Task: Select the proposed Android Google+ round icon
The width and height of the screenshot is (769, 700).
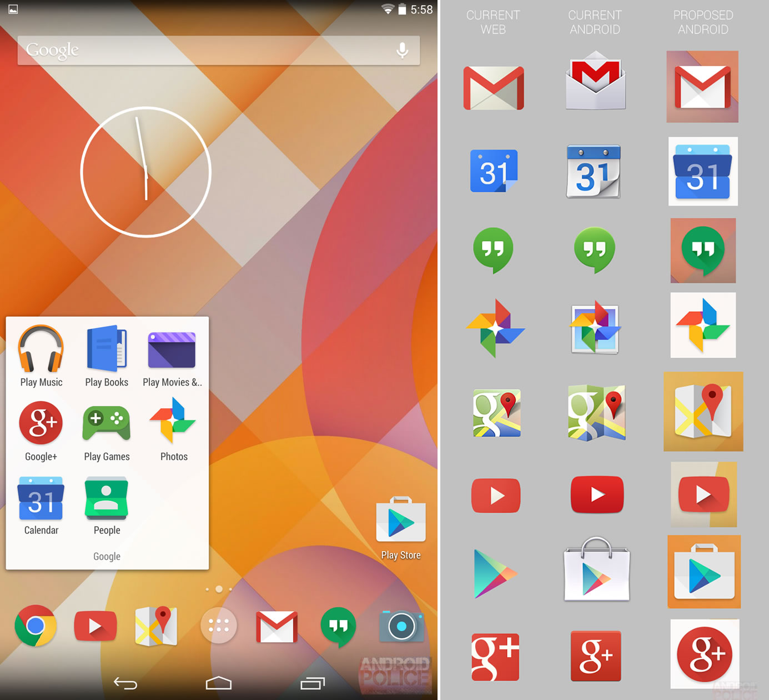Action: tap(705, 654)
